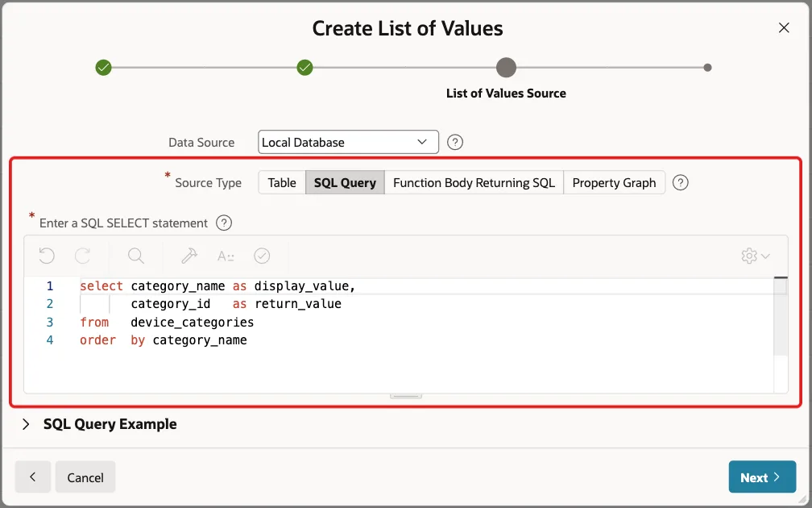Screen dimensions: 812x508
Task: Validate the SQL with the checkmark icon
Action: tap(262, 256)
